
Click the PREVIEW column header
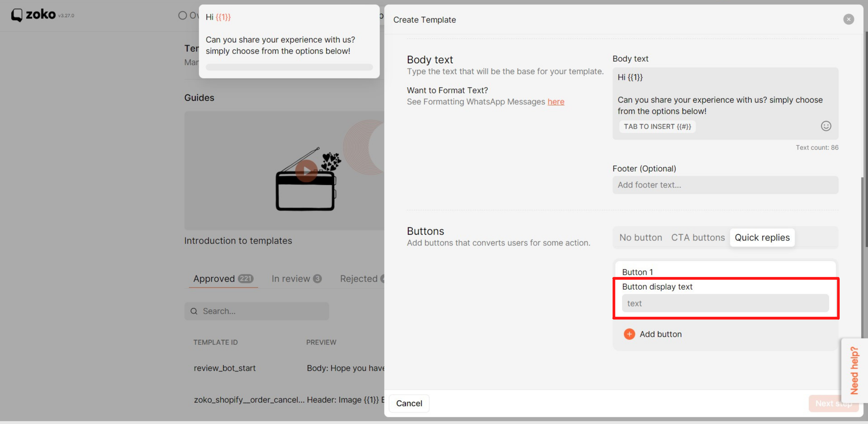(321, 342)
